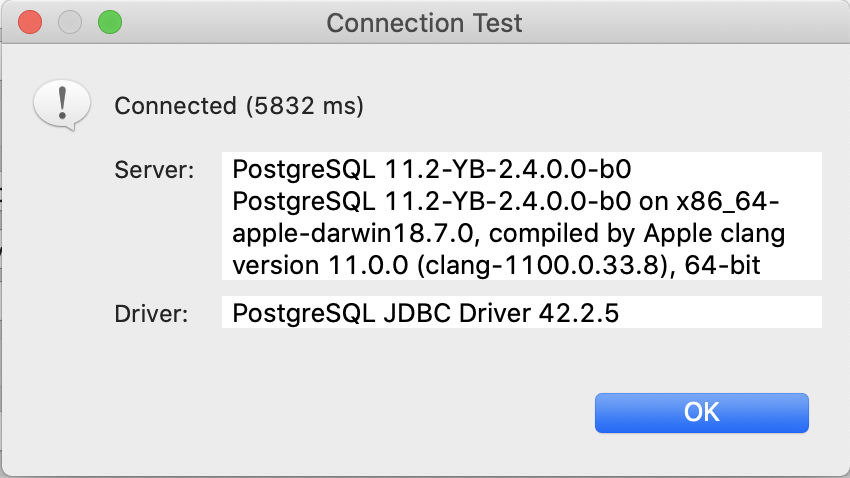The image size is (850, 478).
Task: Click the 42.2.5 driver version number
Action: click(583, 314)
